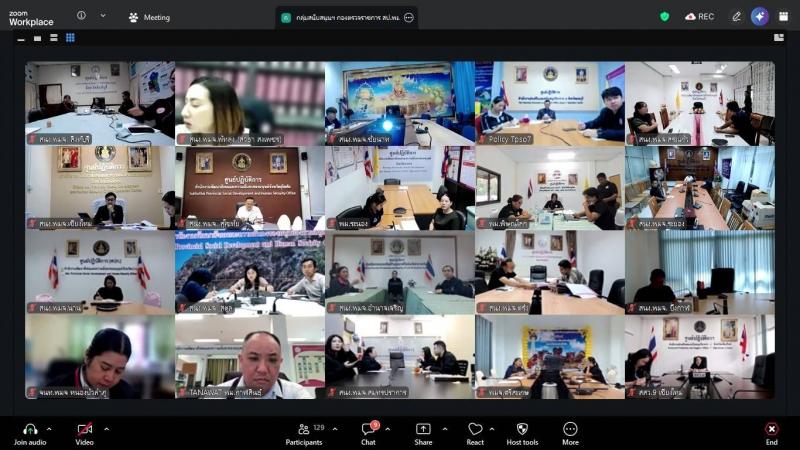Click the Share screen icon
The height and width of the screenshot is (450, 800).
[423, 429]
